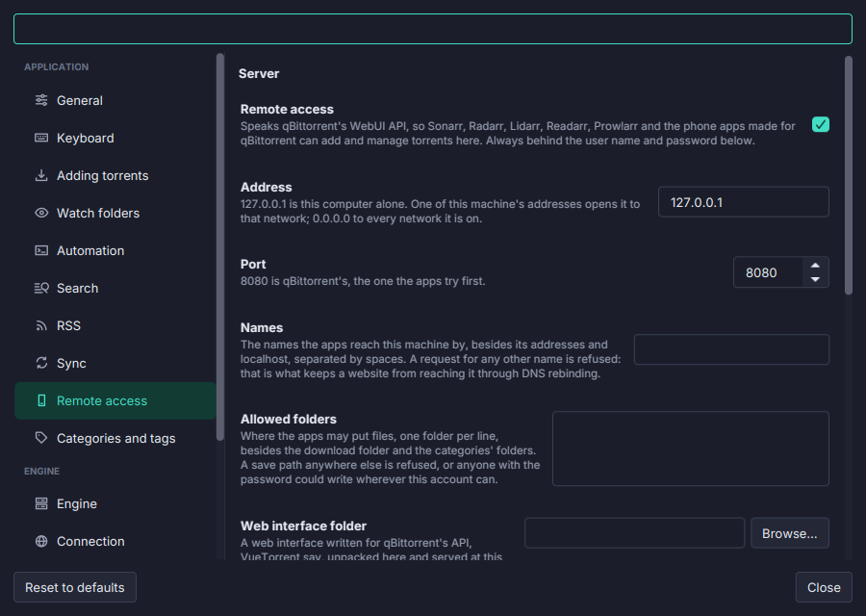The image size is (866, 616).
Task: Click the Address setting label
Action: 267,187
